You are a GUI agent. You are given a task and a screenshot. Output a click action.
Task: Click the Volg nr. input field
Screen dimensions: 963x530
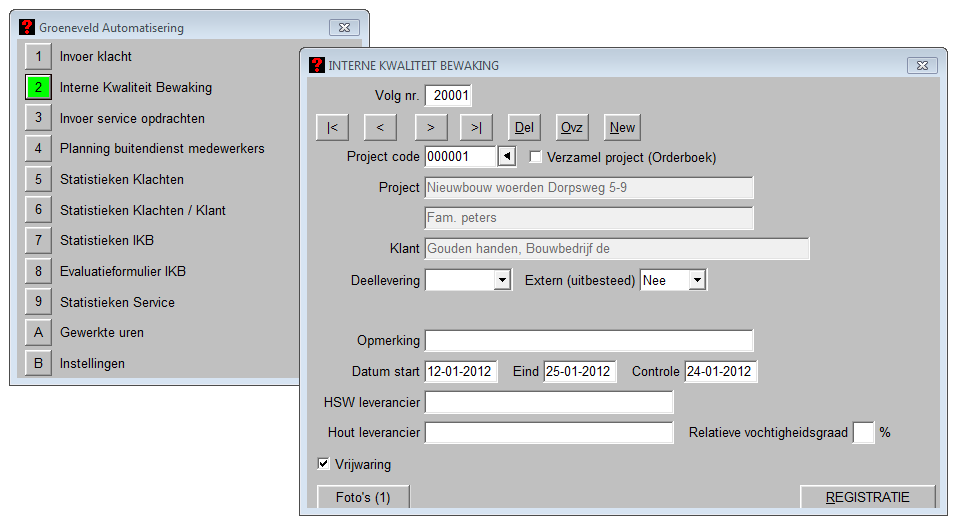[x=448, y=96]
